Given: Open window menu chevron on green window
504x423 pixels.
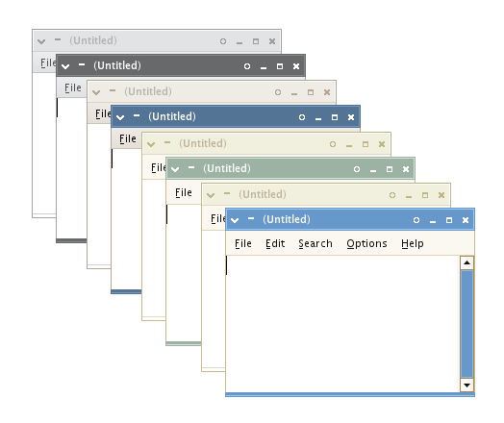Looking at the screenshot, I should pyautogui.click(x=175, y=169).
